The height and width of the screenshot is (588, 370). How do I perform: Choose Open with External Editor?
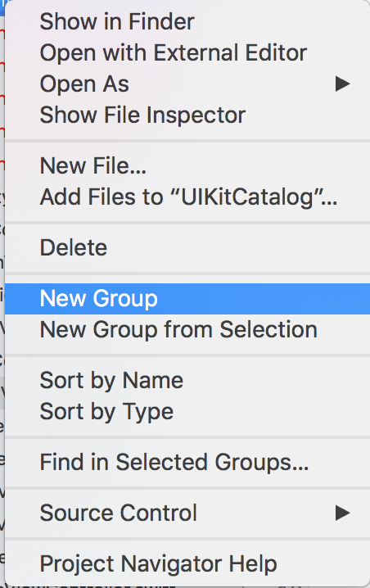(187, 53)
